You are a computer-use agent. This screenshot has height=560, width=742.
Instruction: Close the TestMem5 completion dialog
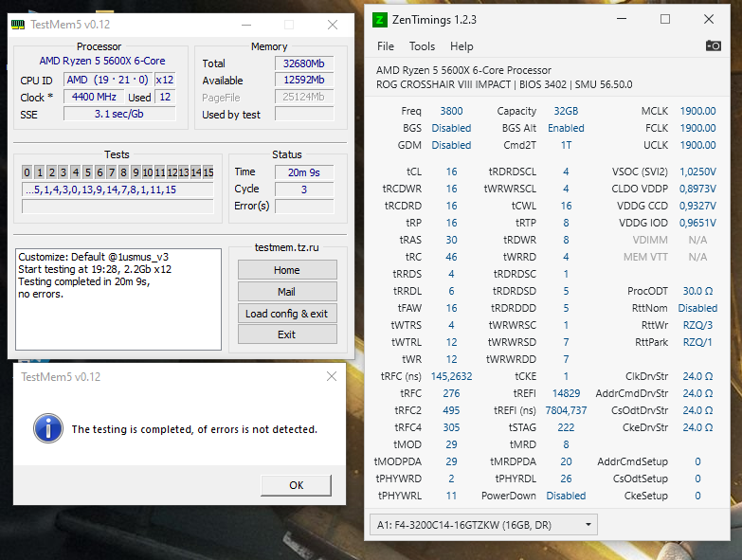point(332,376)
